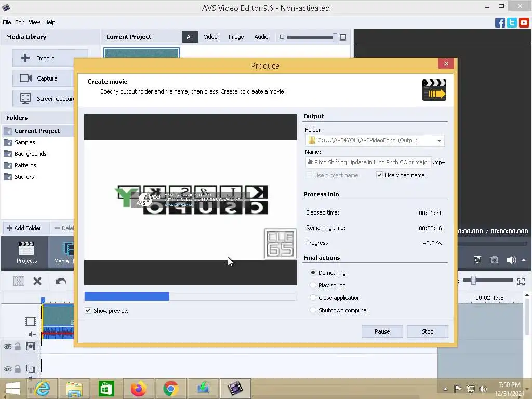Click the preview volume speaker icon
The height and width of the screenshot is (399, 532).
[x=511, y=260]
